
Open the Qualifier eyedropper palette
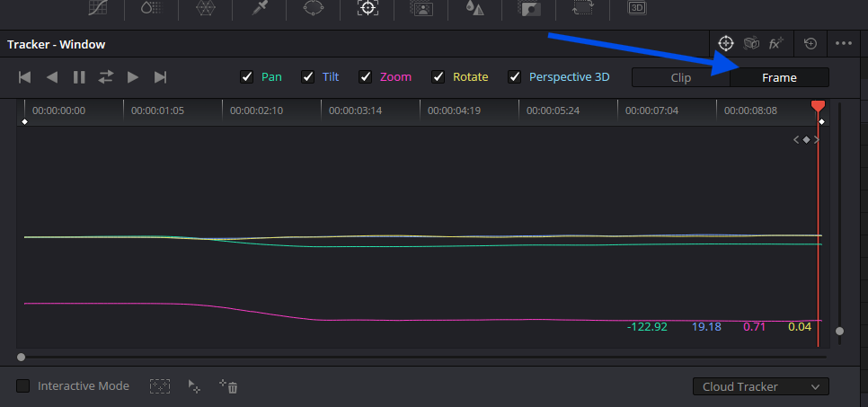260,8
